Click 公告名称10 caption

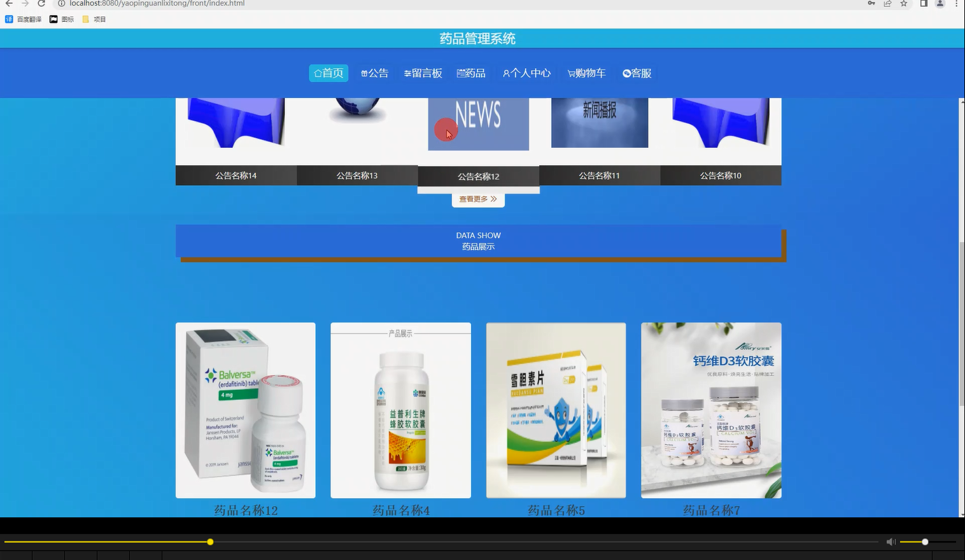pos(721,176)
